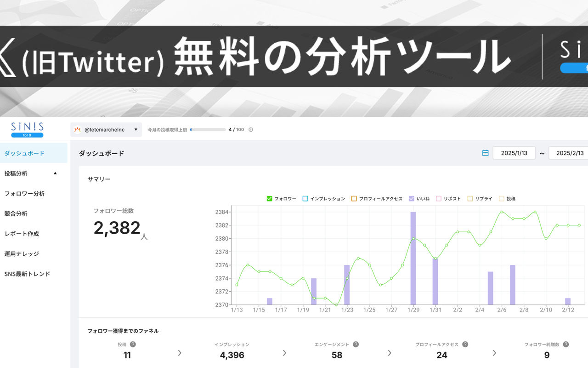The width and height of the screenshot is (588, 368).
Task: Enable the 投稿 chart legend checkbox
Action: click(x=502, y=199)
